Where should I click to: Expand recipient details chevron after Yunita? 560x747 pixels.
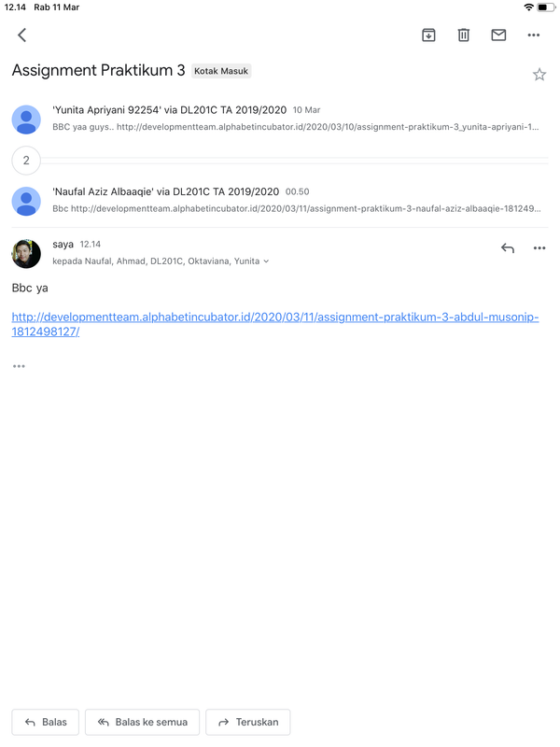click(x=266, y=261)
